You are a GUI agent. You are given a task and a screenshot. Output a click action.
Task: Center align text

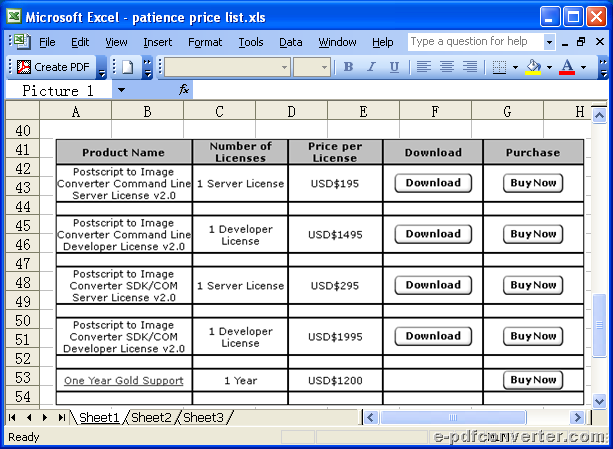[x=447, y=67]
